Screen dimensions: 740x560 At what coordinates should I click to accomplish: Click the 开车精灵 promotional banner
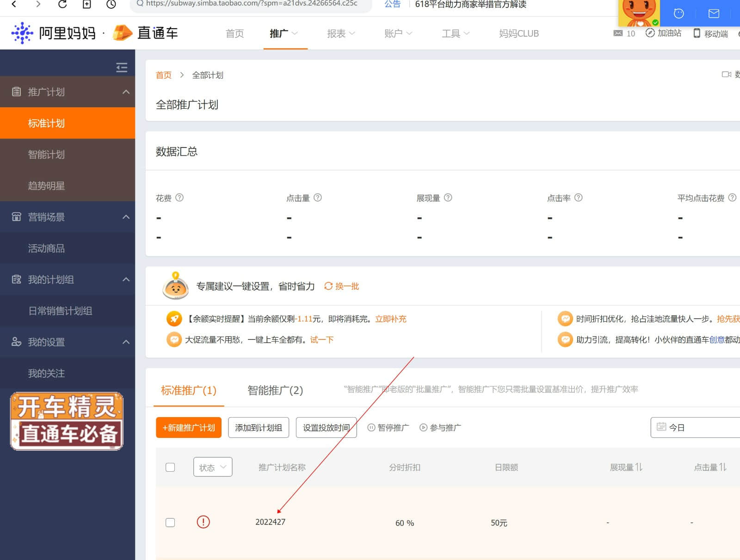(67, 421)
